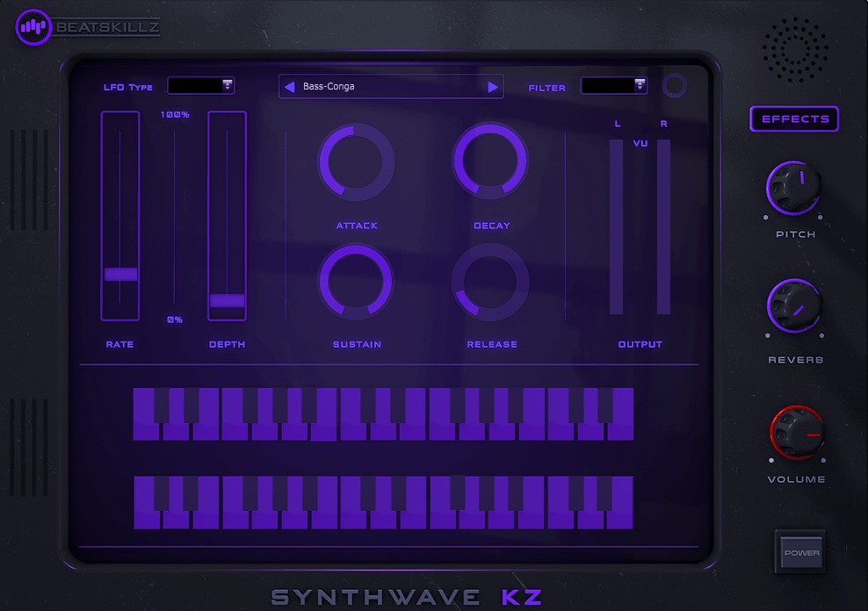
Task: Click the Release knob
Action: pos(490,281)
